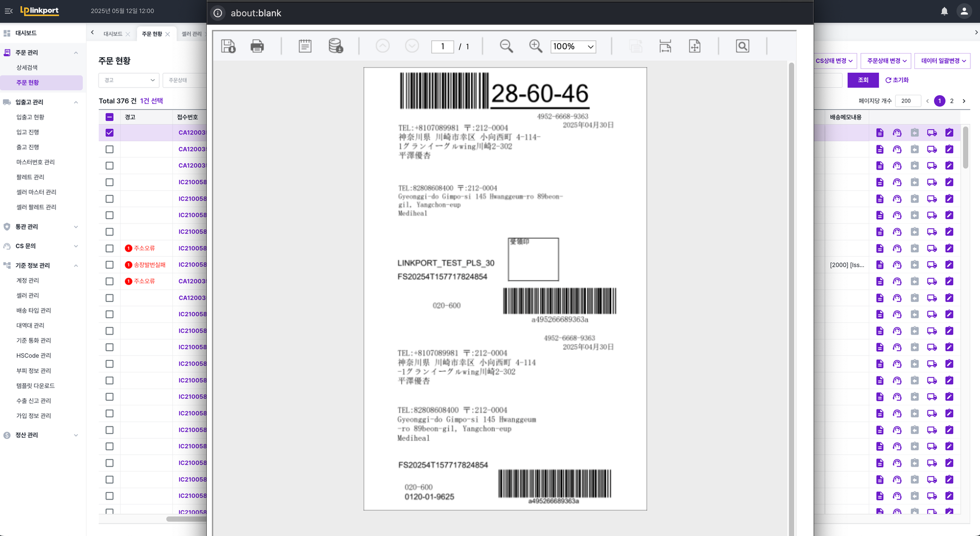Go to next page with down-arrow circle

point(412,46)
